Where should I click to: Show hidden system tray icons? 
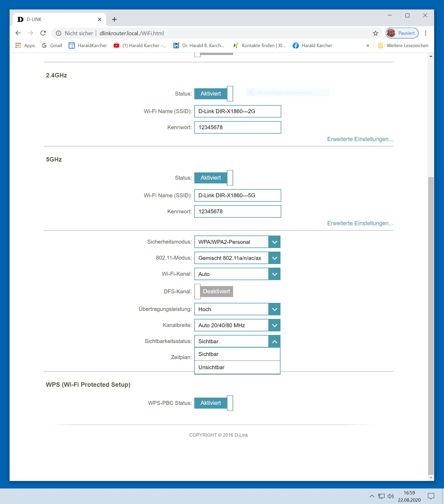pyautogui.click(x=372, y=496)
